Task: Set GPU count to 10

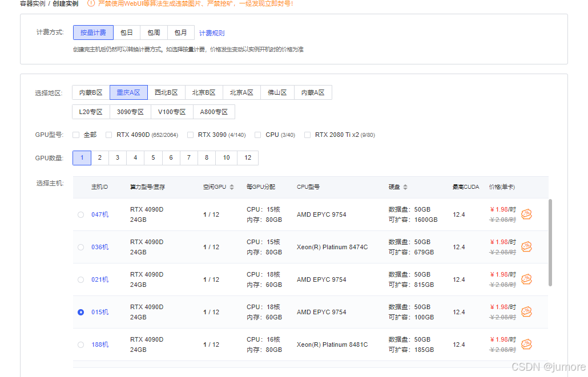Action: click(227, 158)
